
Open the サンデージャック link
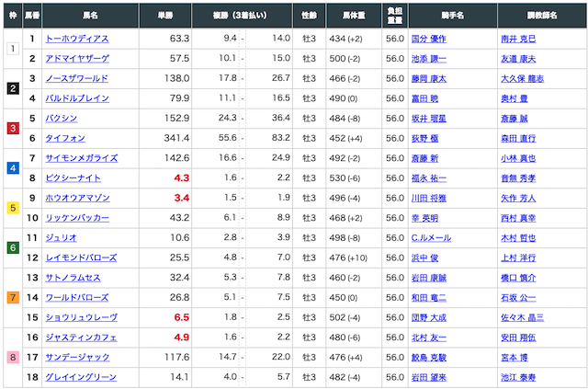(x=77, y=357)
